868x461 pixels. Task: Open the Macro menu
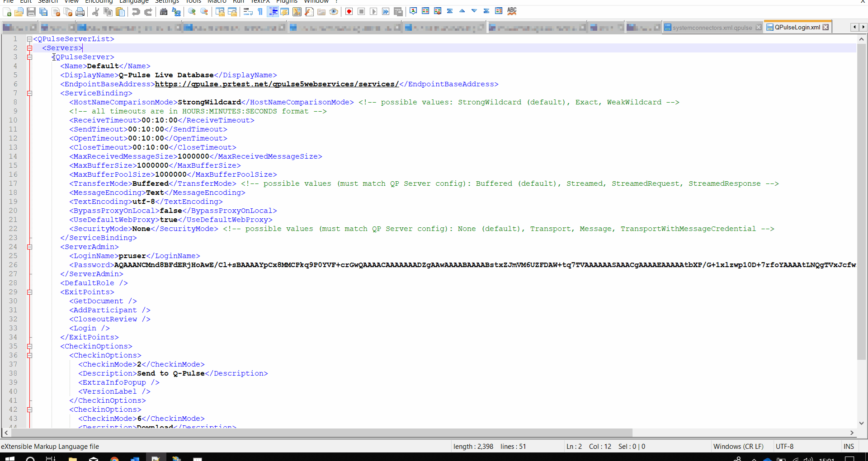click(217, 1)
